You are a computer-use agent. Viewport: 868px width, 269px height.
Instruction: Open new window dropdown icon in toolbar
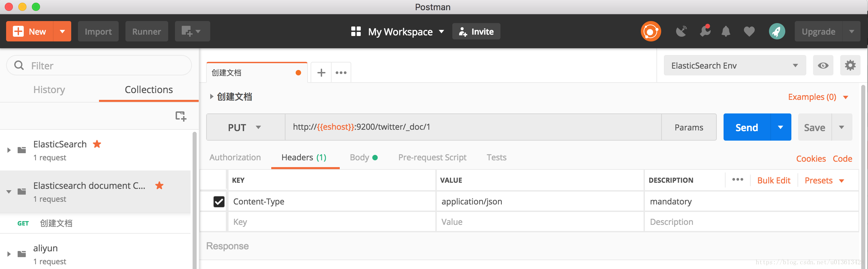pyautogui.click(x=192, y=31)
